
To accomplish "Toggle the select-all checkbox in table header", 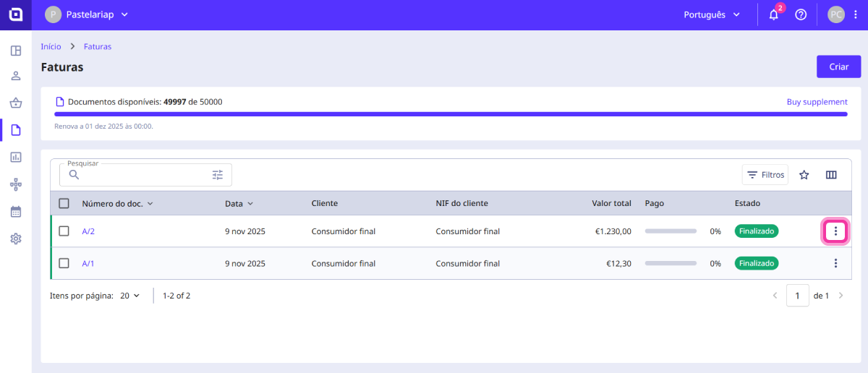I will click(64, 204).
